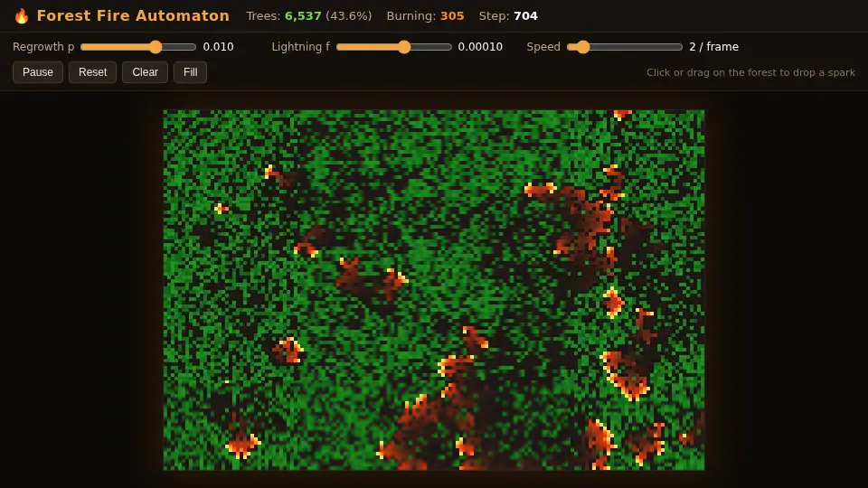Screen dimensions: 868x488
Task: Clear all trees from the forest
Action: [x=145, y=72]
